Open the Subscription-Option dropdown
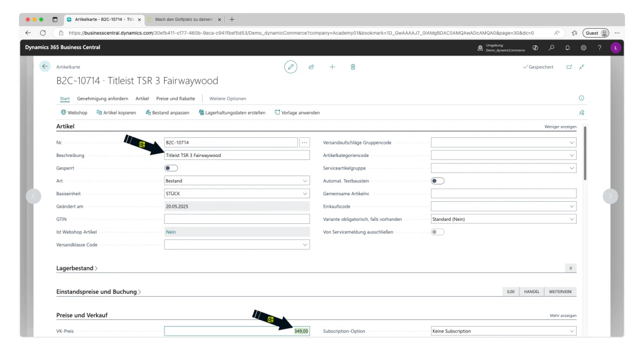The width and height of the screenshot is (644, 363). tap(571, 331)
